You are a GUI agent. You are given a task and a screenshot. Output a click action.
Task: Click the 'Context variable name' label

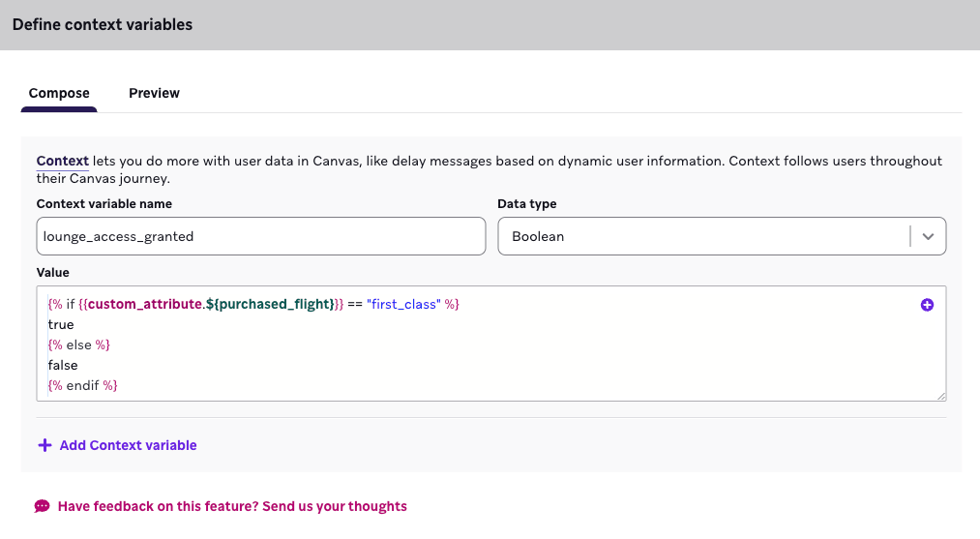[x=104, y=204]
